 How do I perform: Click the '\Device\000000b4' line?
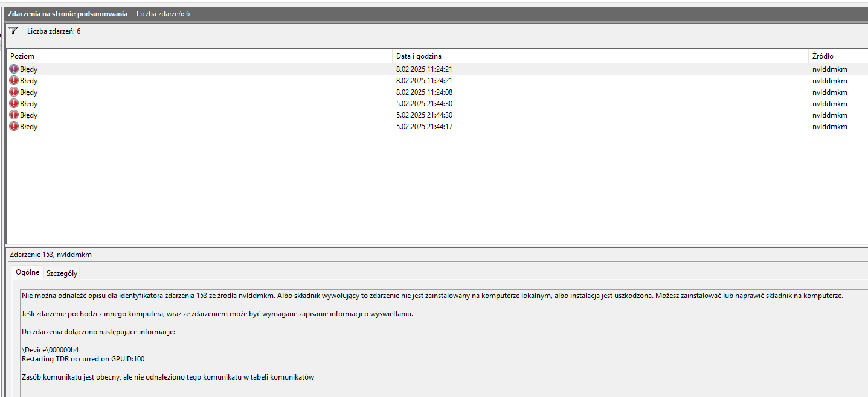[x=50, y=350]
